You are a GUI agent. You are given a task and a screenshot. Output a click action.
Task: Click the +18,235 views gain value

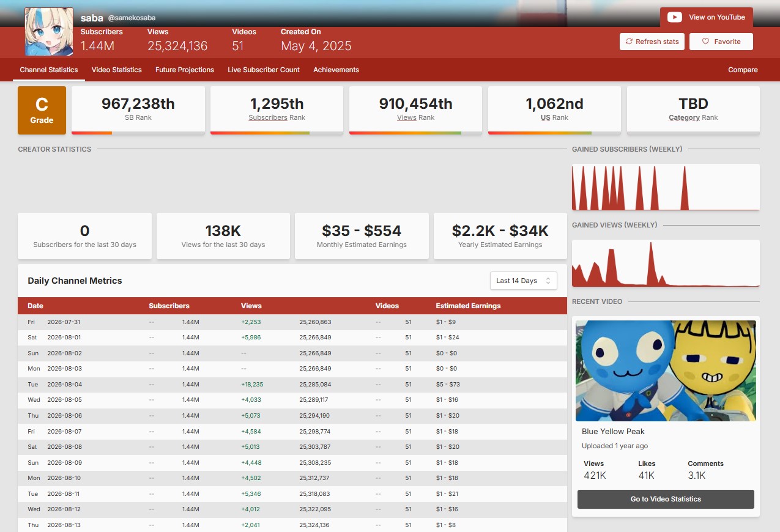point(252,385)
